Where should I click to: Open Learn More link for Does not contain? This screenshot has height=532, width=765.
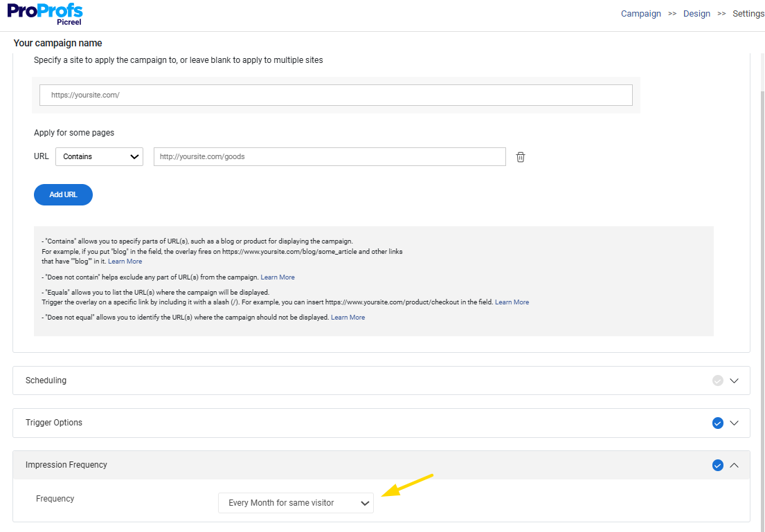[278, 277]
